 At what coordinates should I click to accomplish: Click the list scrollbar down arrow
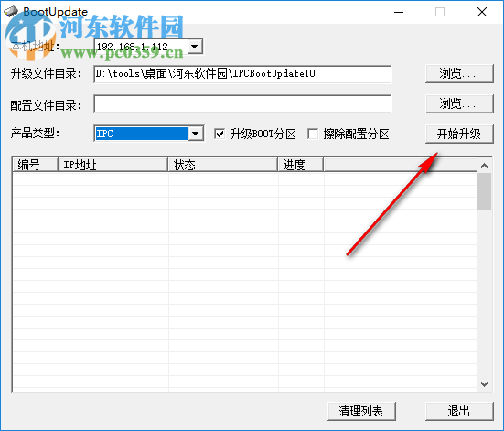click(485, 384)
